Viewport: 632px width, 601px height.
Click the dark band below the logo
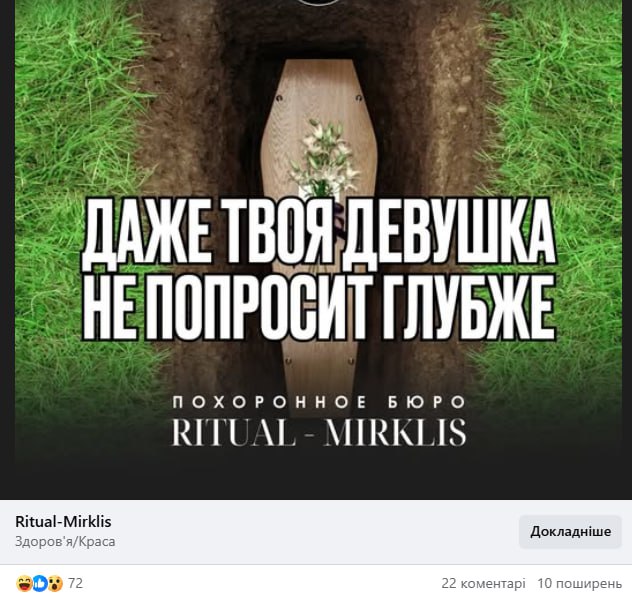click(x=318, y=476)
